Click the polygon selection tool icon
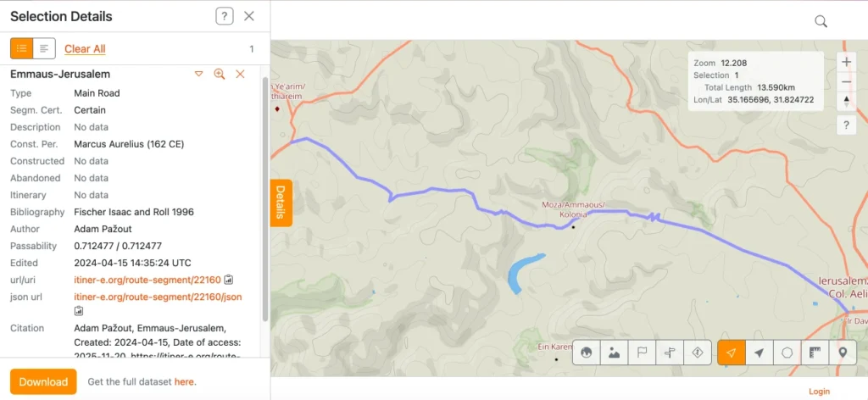The height and width of the screenshot is (400, 868). coord(787,353)
